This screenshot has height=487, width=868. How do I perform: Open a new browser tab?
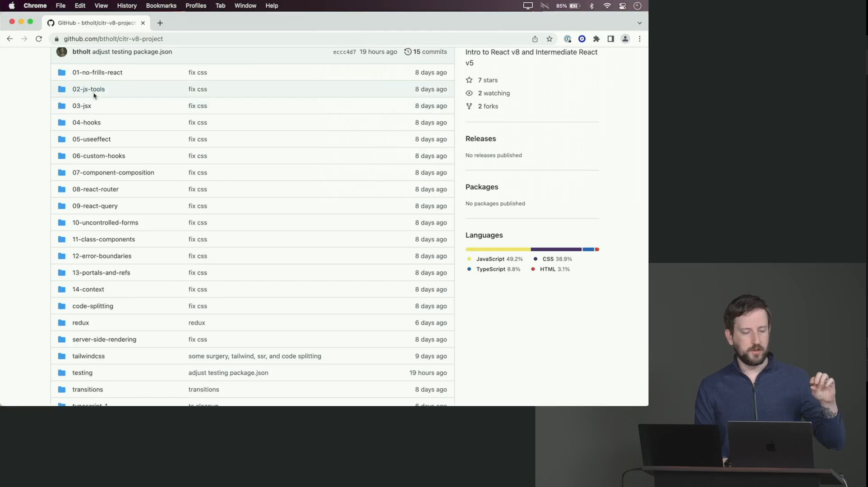(x=160, y=23)
